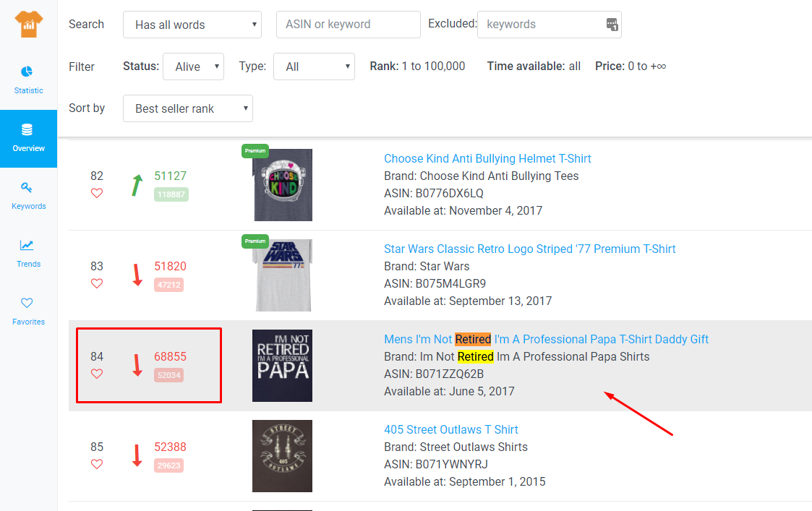Click the Brand: Star Wars text
Screen dimensions: 812x511
click(x=427, y=266)
